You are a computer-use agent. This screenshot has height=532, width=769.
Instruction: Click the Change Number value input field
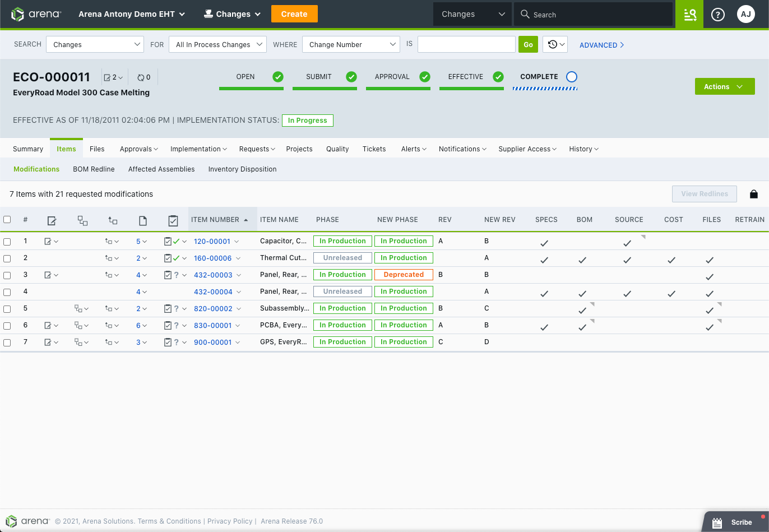click(466, 44)
